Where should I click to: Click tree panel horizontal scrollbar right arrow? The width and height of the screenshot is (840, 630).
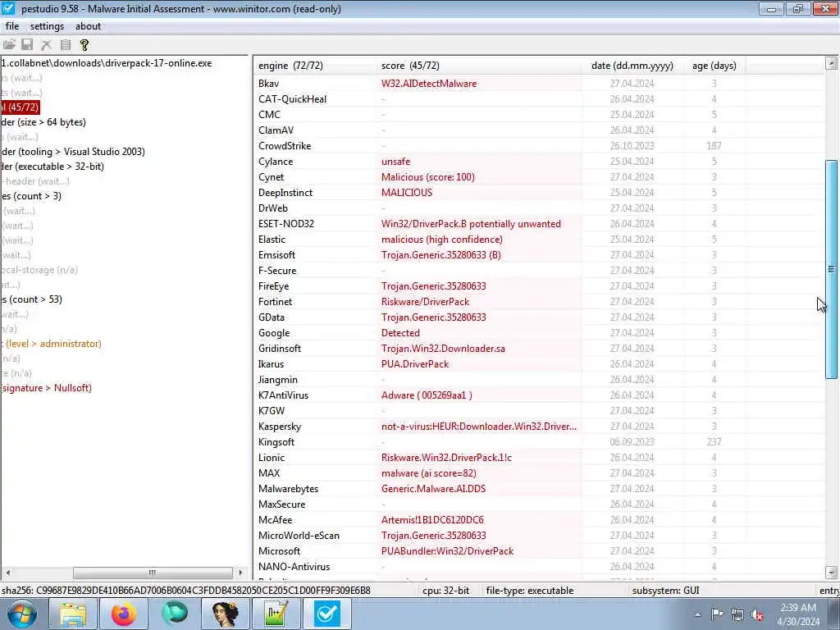240,573
